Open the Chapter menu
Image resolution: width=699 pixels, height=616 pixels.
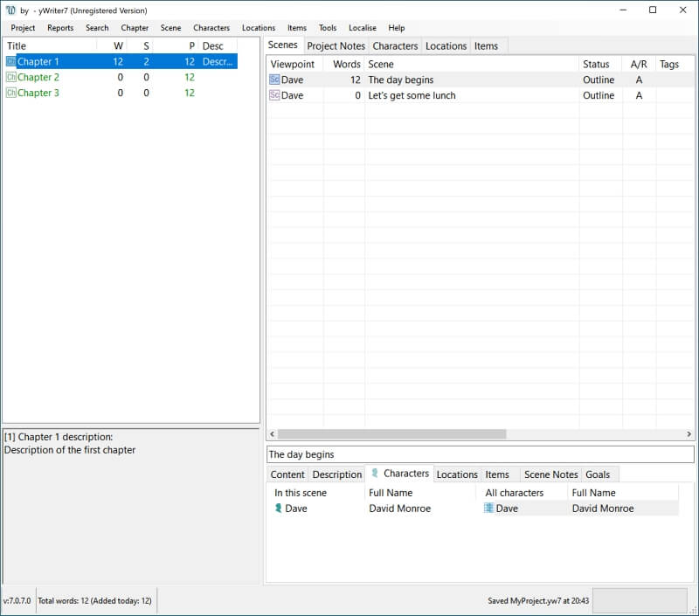click(135, 28)
